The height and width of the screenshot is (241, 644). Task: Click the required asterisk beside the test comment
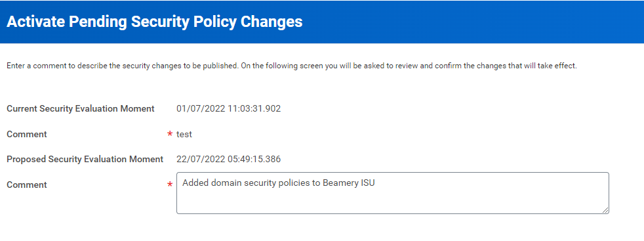[x=170, y=135]
